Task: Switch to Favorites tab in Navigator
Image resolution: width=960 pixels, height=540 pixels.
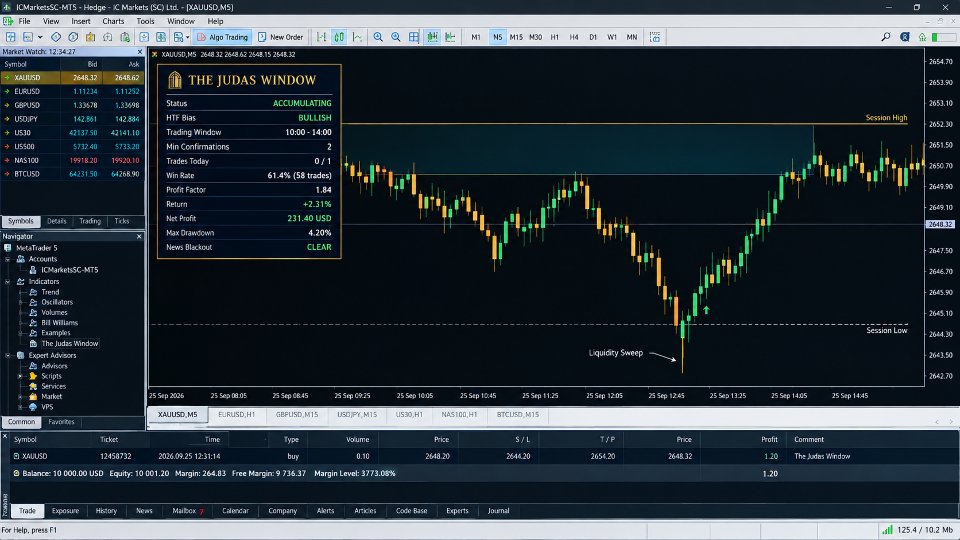Action: click(x=61, y=422)
